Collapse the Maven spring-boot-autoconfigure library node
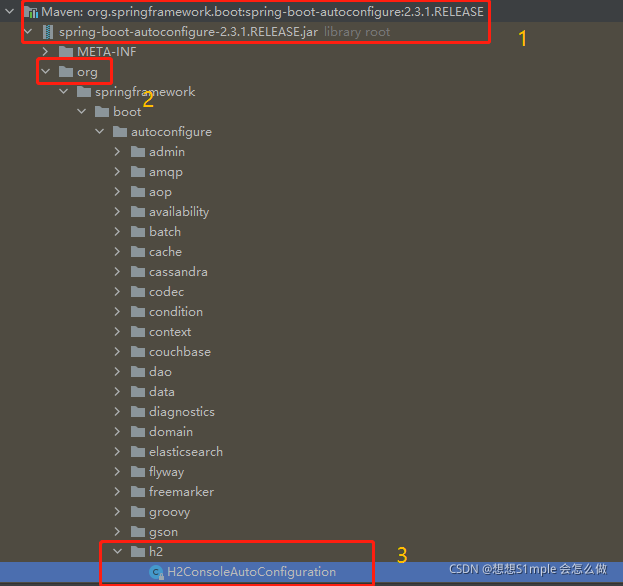The width and height of the screenshot is (623, 586). (x=10, y=12)
